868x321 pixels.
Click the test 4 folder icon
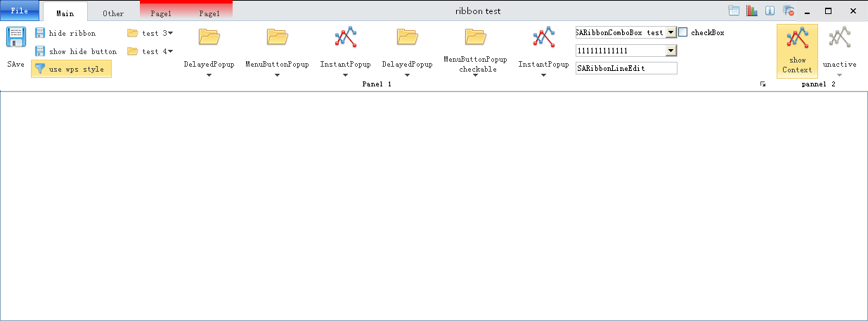[132, 51]
